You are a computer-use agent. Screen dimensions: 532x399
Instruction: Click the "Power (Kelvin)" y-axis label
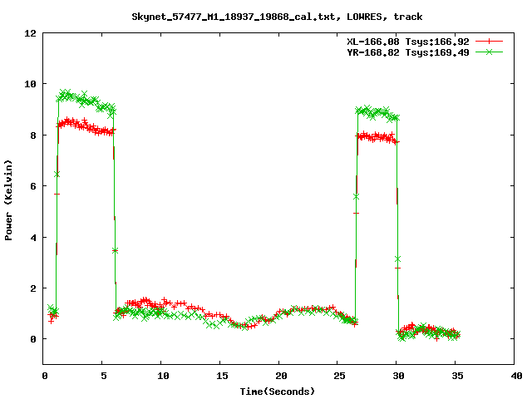point(8,200)
